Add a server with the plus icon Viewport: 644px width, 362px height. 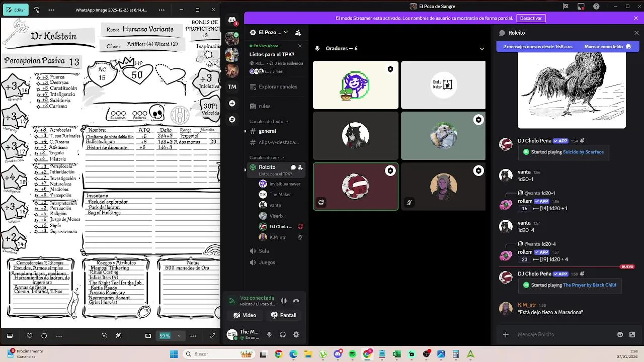(232, 103)
